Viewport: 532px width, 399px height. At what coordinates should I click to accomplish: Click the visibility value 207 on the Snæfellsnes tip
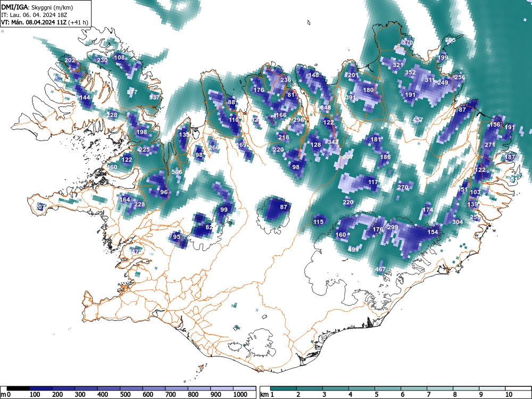(x=40, y=206)
